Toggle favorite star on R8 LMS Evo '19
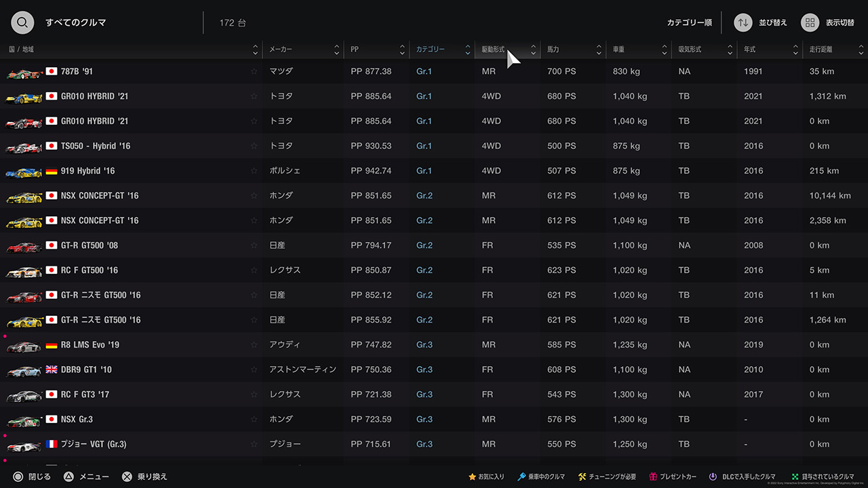This screenshot has height=488, width=868. coord(254,344)
